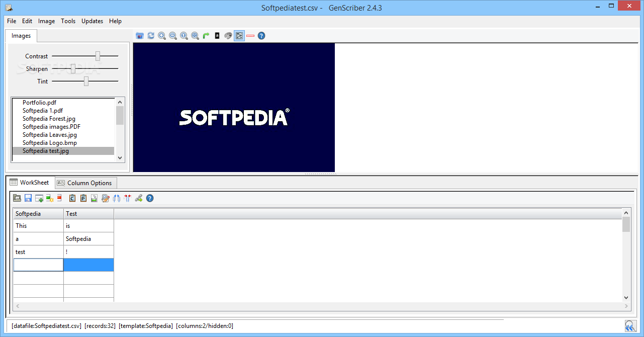The image size is (644, 337).
Task: Click the red row delete icon
Action: (59, 198)
